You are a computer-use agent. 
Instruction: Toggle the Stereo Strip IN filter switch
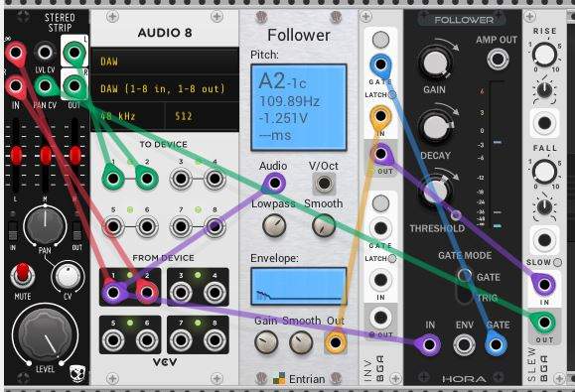pos(13,231)
